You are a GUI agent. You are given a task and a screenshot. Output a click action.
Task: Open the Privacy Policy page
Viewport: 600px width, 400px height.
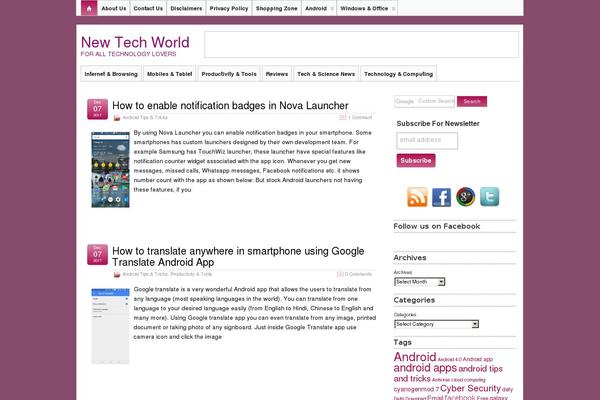(x=229, y=8)
